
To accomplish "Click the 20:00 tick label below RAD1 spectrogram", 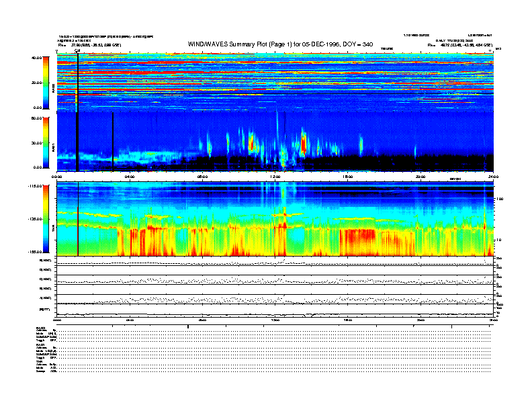I will pyautogui.click(x=420, y=177).
